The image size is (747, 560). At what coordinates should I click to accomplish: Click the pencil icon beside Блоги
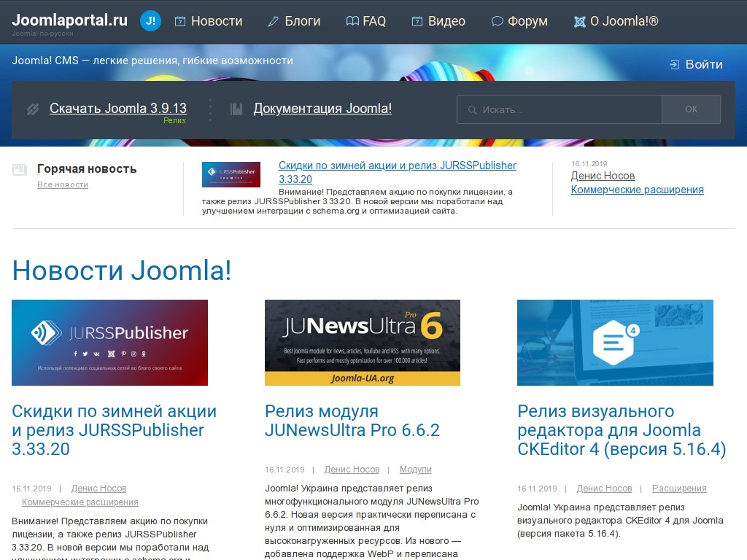[x=273, y=21]
